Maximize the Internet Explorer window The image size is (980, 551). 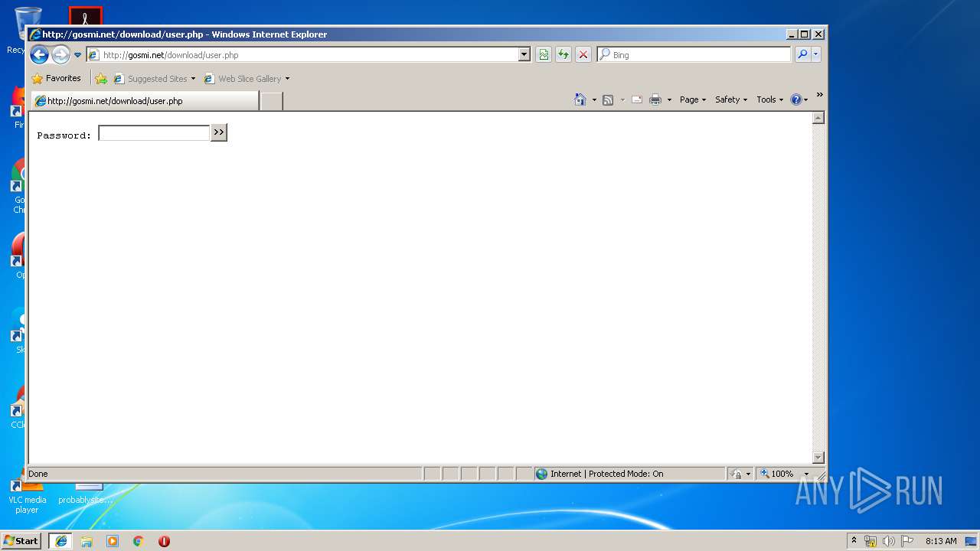pos(805,34)
